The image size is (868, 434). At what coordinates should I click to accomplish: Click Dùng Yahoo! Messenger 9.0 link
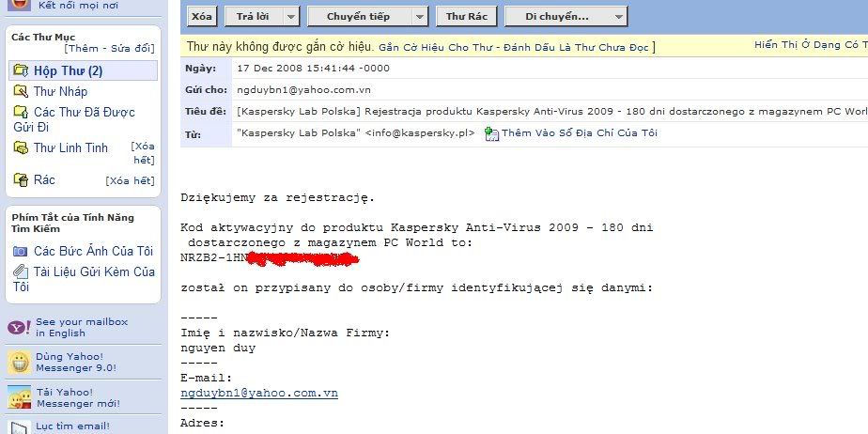click(76, 362)
